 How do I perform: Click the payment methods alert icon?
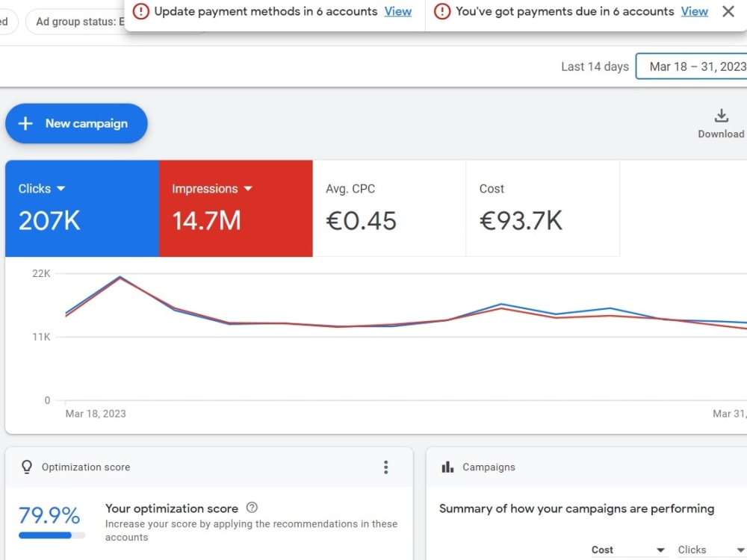coord(141,11)
